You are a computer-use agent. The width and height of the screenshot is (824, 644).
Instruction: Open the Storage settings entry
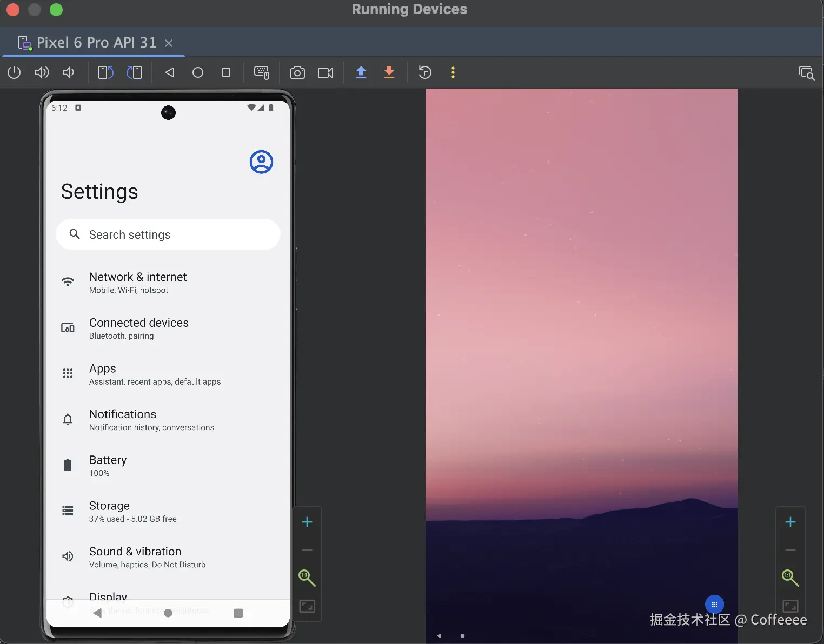[x=168, y=511]
